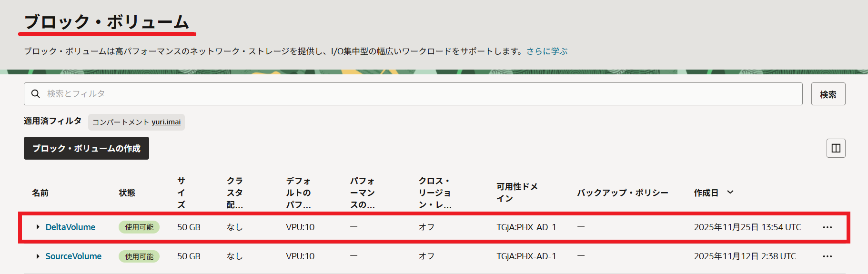Image resolution: width=868 pixels, height=274 pixels.
Task: Open actions menu for DeltaVolume row
Action: click(x=827, y=227)
